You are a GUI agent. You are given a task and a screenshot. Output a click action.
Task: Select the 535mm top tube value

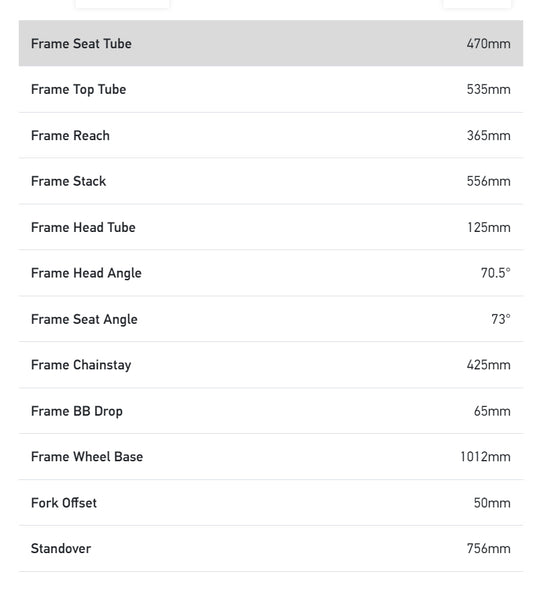[x=488, y=89]
